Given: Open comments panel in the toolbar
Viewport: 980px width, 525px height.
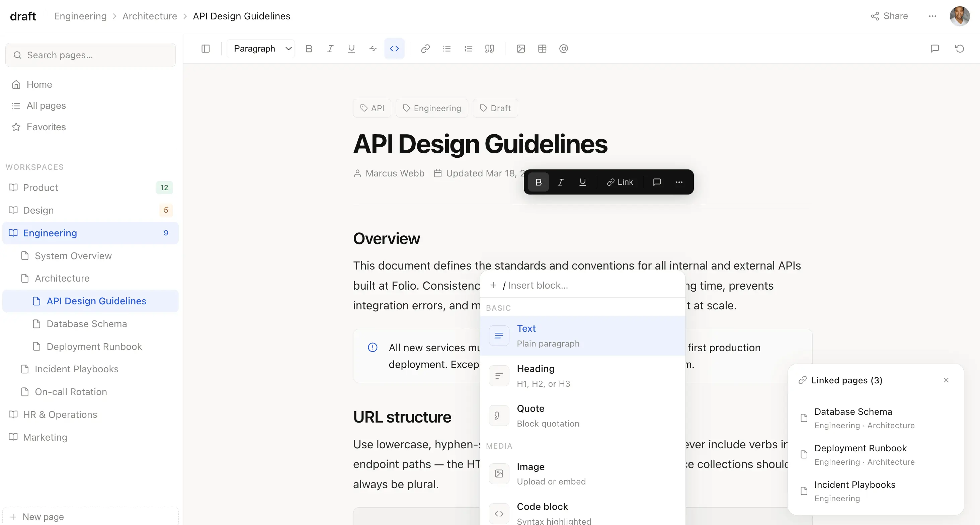Looking at the screenshot, I should pos(935,49).
